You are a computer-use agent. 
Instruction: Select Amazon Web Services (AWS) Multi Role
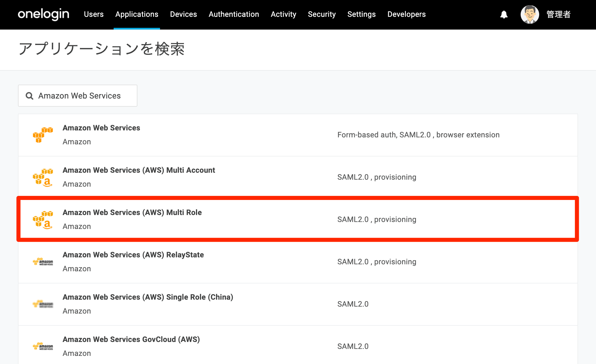click(298, 219)
